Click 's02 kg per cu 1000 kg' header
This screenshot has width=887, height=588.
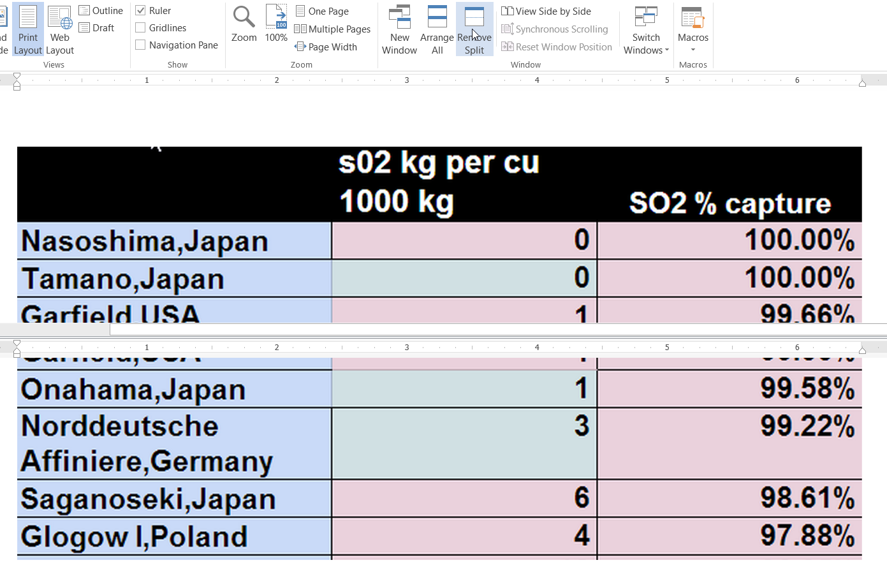tap(439, 182)
